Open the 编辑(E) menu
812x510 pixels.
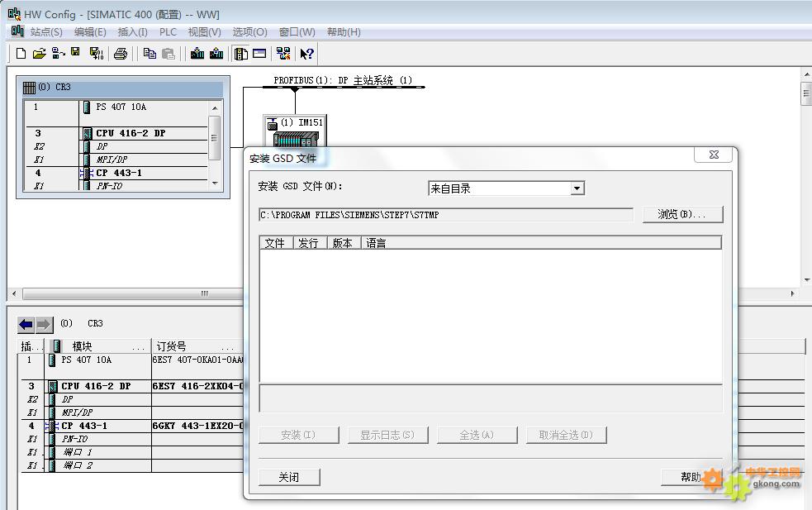point(90,32)
